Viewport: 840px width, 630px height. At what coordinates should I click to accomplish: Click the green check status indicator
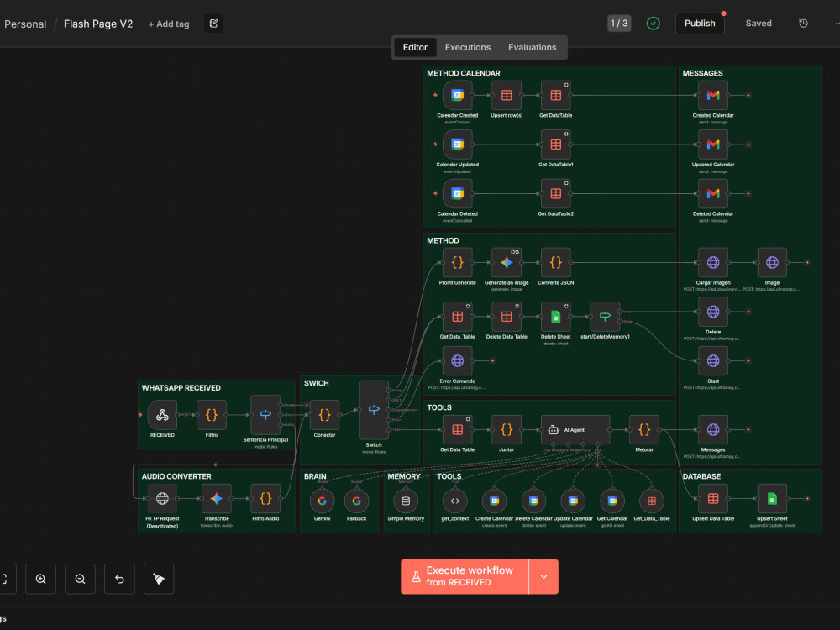[x=653, y=24]
